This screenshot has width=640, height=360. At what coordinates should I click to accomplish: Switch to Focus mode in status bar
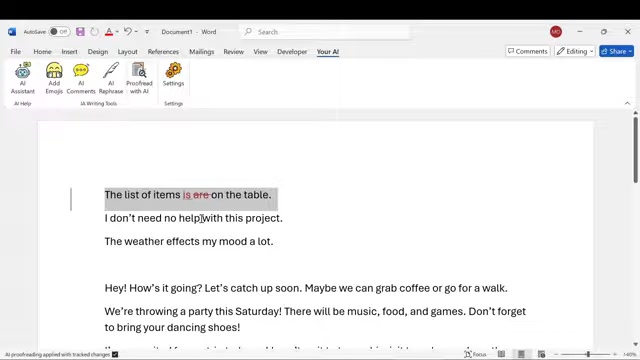point(476,354)
